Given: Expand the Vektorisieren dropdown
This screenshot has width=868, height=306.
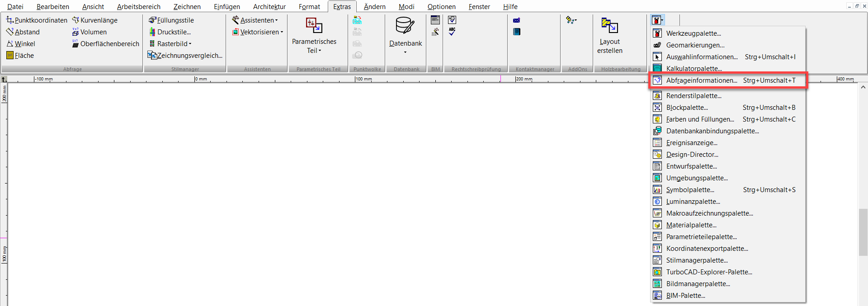Looking at the screenshot, I should 258,32.
